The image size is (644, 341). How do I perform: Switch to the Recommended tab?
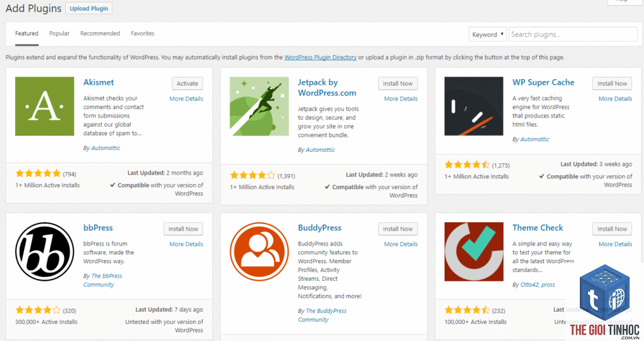point(100,33)
